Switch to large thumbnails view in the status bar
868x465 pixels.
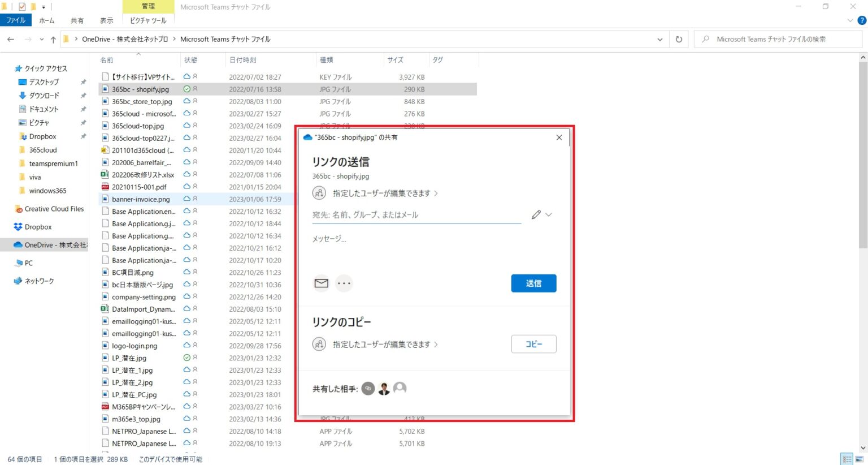[860, 459]
